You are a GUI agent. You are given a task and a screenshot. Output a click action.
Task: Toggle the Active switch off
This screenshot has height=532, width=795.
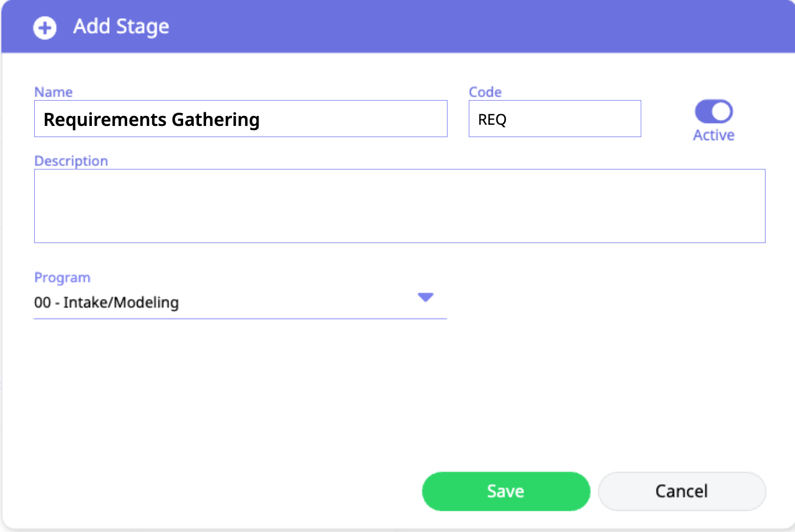[713, 111]
